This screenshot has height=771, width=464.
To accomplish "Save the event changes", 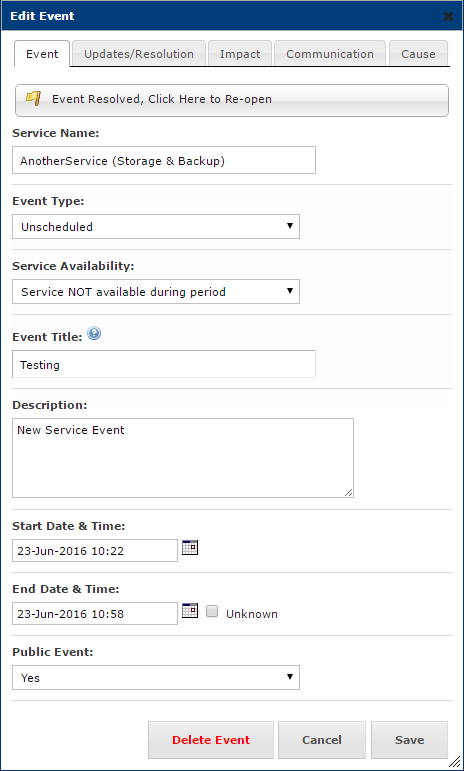I will point(409,740).
